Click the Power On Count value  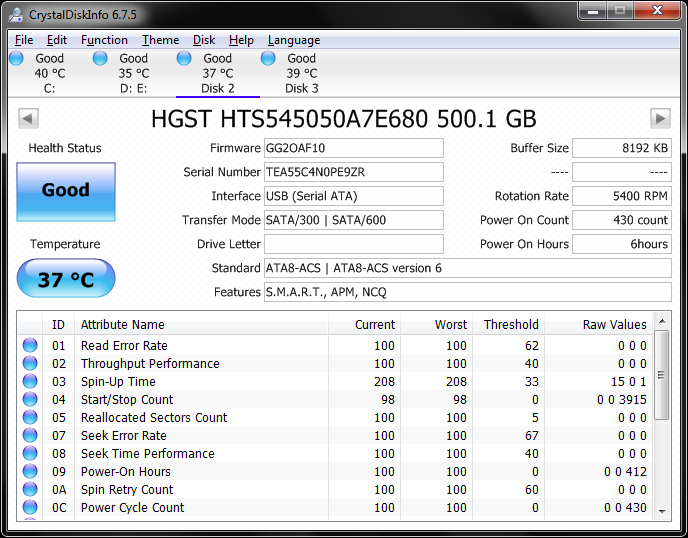point(622,220)
